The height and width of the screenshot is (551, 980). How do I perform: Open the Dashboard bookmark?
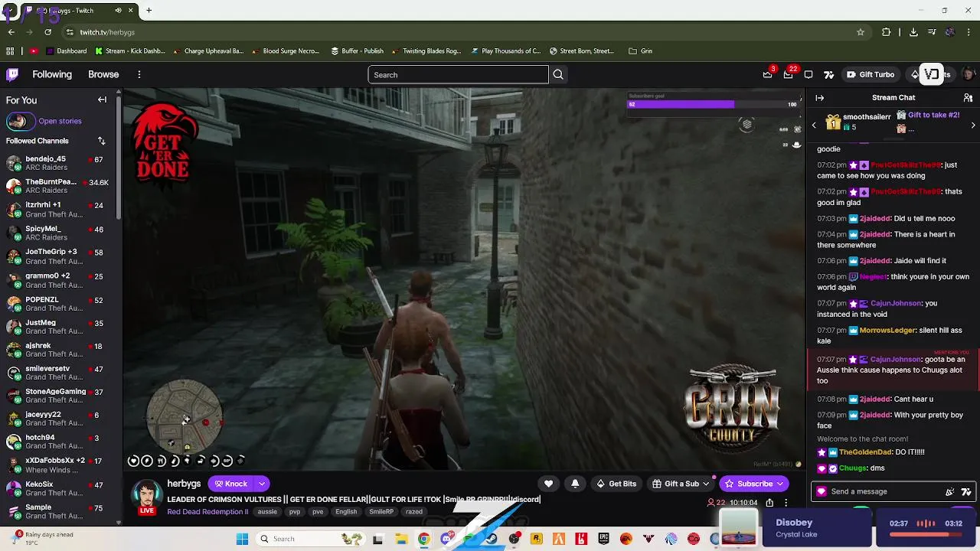coord(66,51)
